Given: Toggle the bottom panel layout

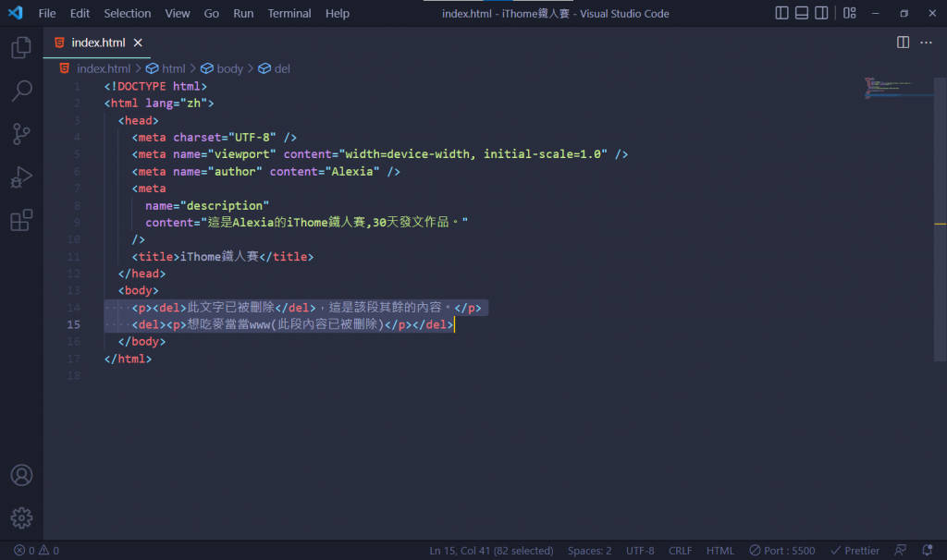Looking at the screenshot, I should [x=802, y=13].
